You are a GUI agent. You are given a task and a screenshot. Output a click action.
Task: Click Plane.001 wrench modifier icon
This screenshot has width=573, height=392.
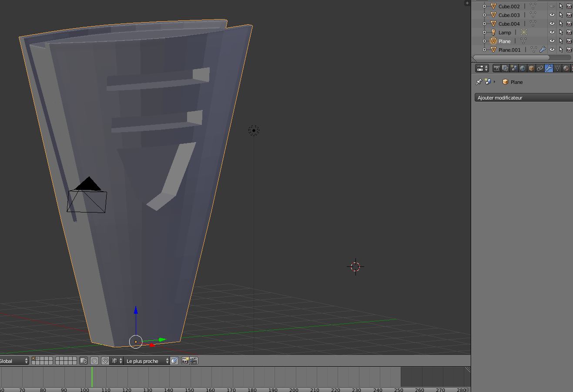click(543, 50)
